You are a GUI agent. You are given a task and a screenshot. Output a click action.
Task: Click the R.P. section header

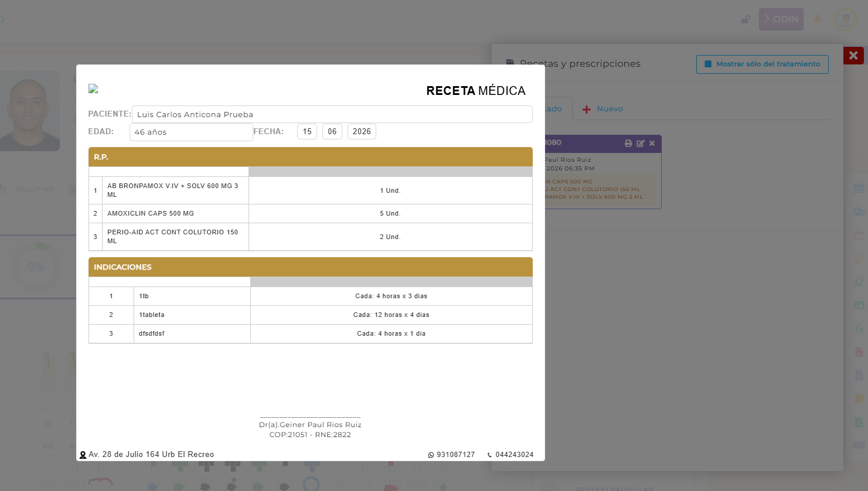tap(311, 157)
